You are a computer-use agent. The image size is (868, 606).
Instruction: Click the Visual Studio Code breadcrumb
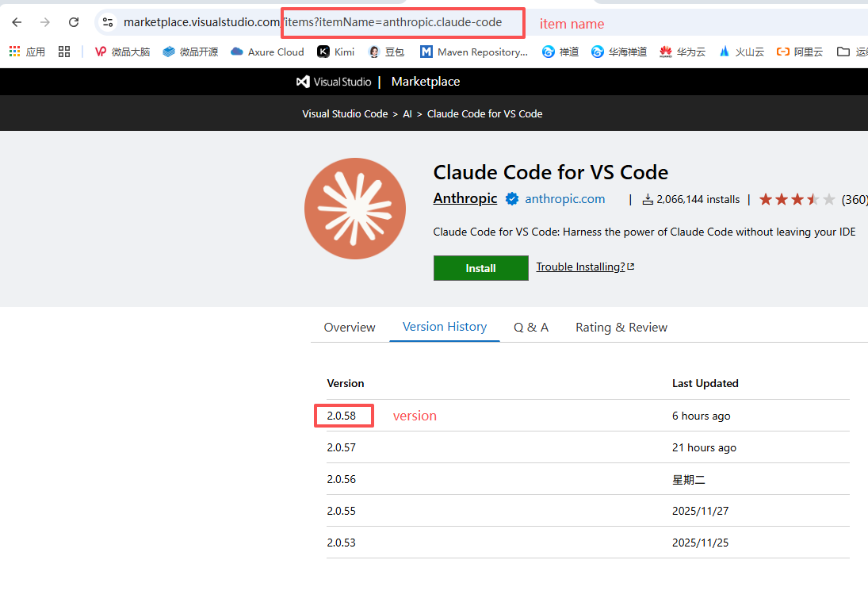345,113
